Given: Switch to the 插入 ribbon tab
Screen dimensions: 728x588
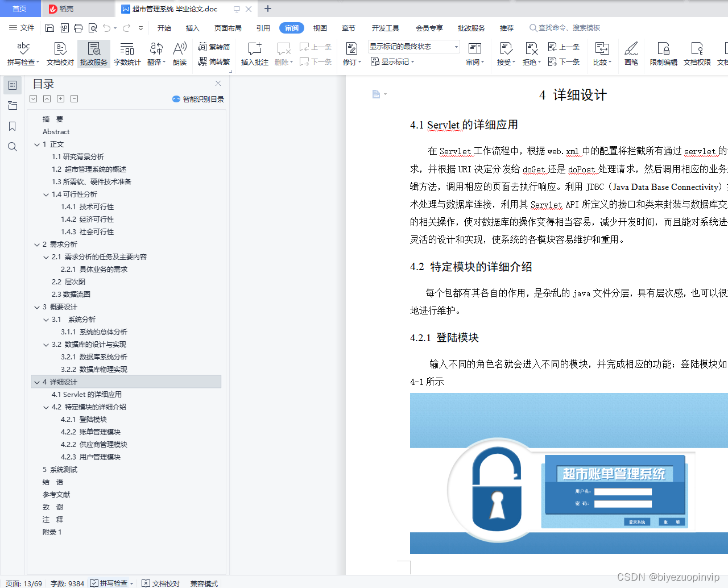Looking at the screenshot, I should coord(193,28).
